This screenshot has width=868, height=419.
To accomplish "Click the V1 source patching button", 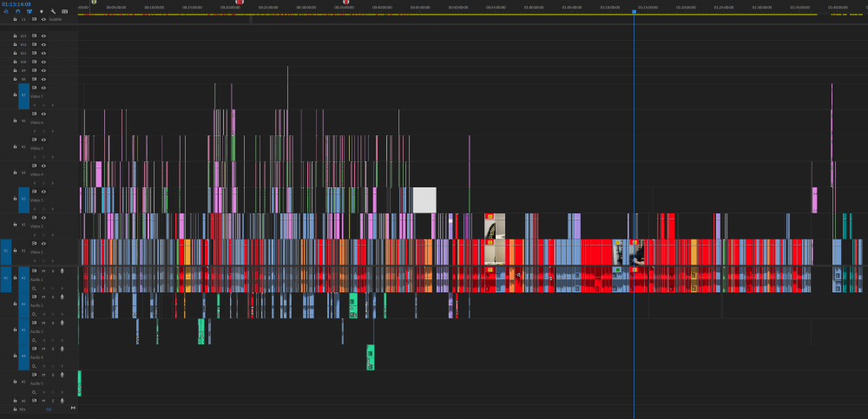I will (x=5, y=251).
